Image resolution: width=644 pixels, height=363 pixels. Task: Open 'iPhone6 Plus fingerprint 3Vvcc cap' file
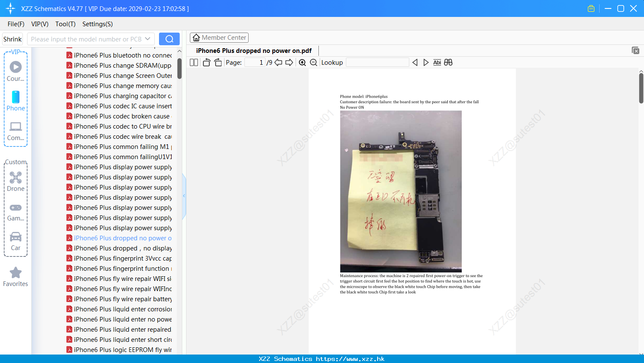coord(119,258)
